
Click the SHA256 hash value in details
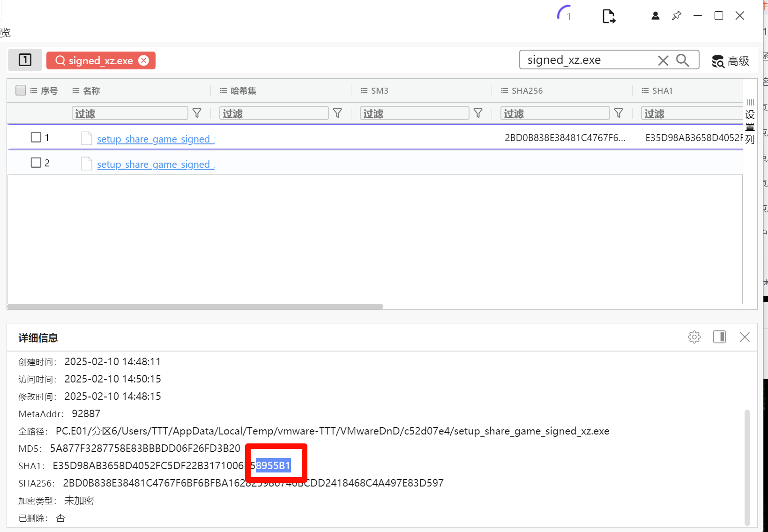click(254, 483)
